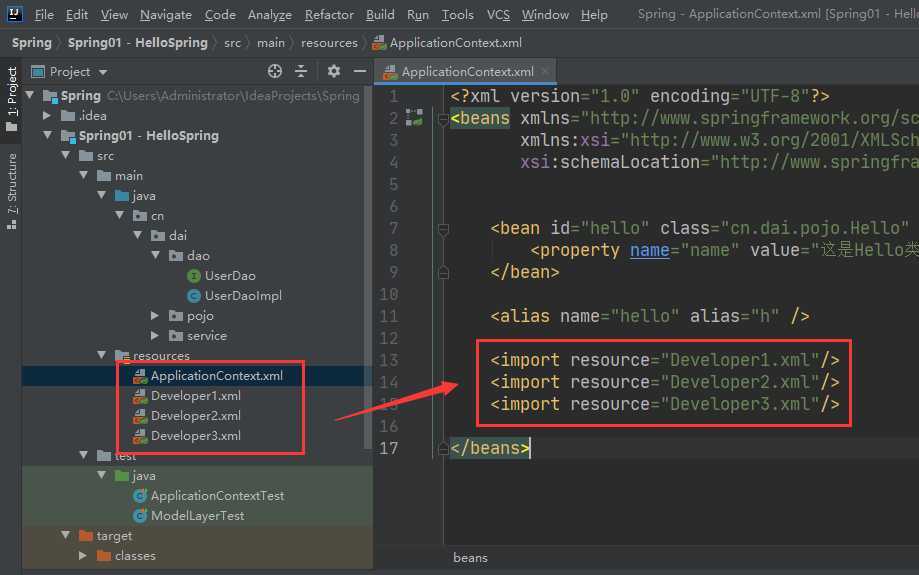Open the Help menu
The height and width of the screenshot is (575, 919).
point(594,15)
